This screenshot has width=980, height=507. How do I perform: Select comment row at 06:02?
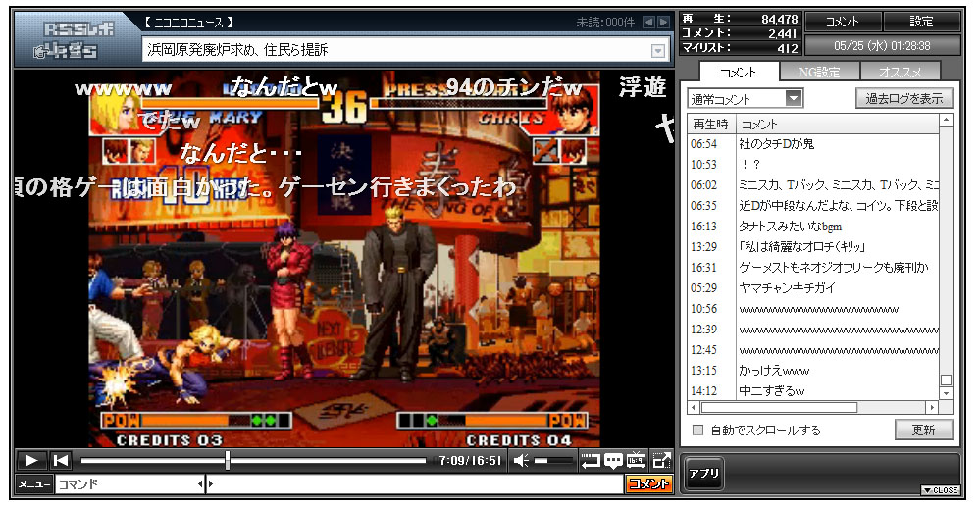[x=813, y=185]
